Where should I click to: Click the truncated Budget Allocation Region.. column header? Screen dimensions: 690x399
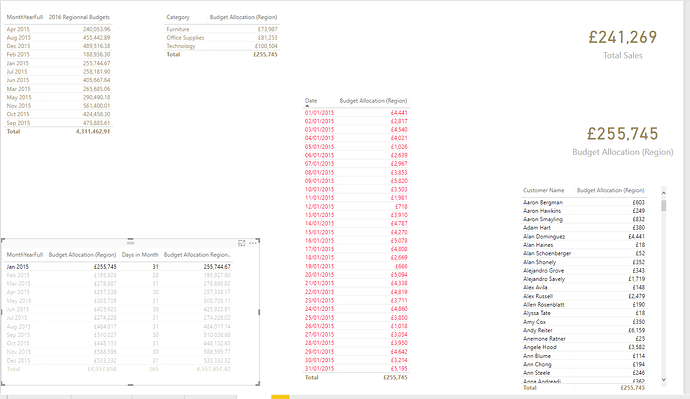197,255
